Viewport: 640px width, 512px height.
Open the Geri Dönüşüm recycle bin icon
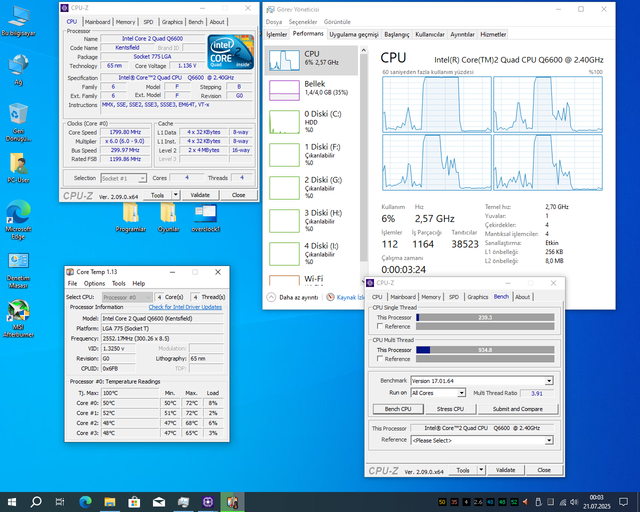pos(18,122)
